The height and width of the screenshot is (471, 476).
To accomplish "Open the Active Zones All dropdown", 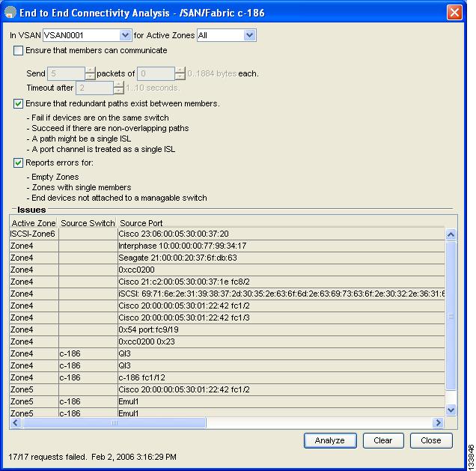I will pyautogui.click(x=249, y=35).
